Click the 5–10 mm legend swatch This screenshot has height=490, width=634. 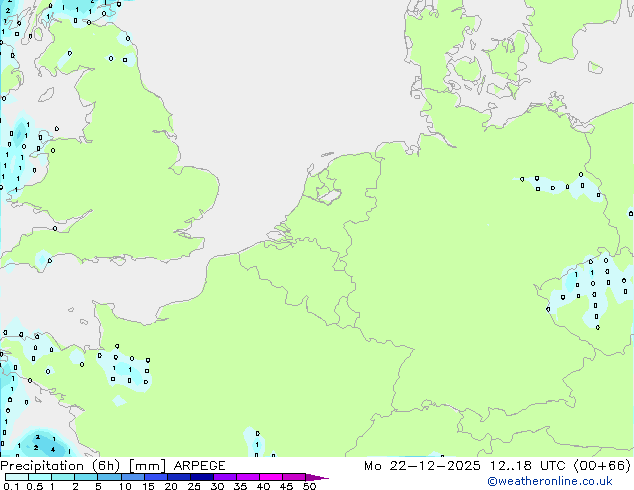pos(109,477)
